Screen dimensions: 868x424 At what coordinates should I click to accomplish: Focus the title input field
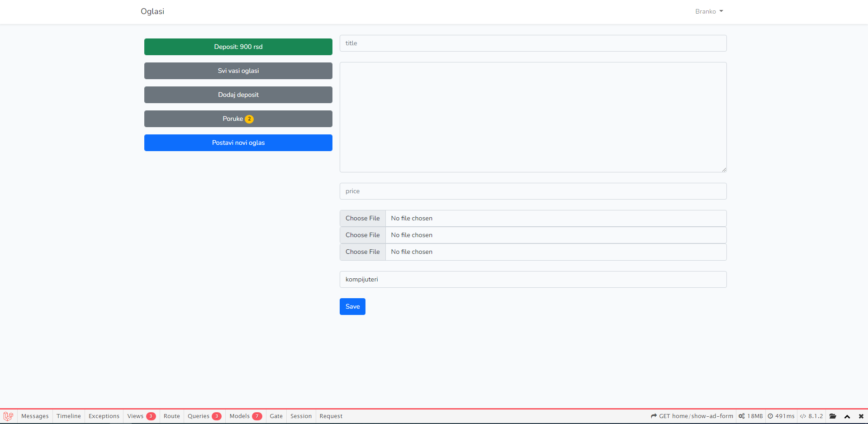532,43
